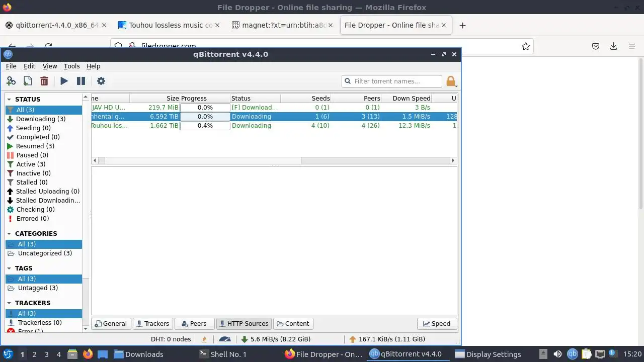Click the qBittorrent tray icon
The width and height of the screenshot is (644, 362).
[x=572, y=354]
